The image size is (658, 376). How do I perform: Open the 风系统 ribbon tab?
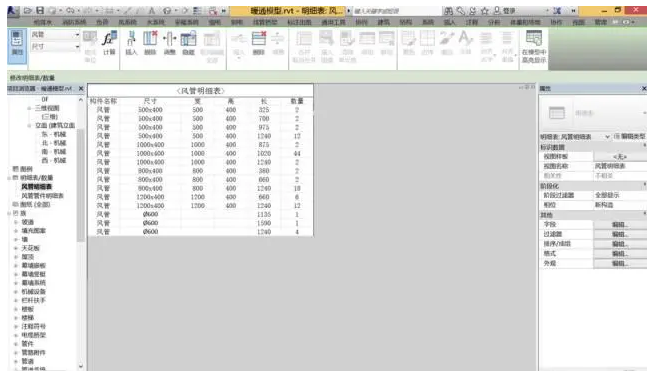tap(127, 22)
